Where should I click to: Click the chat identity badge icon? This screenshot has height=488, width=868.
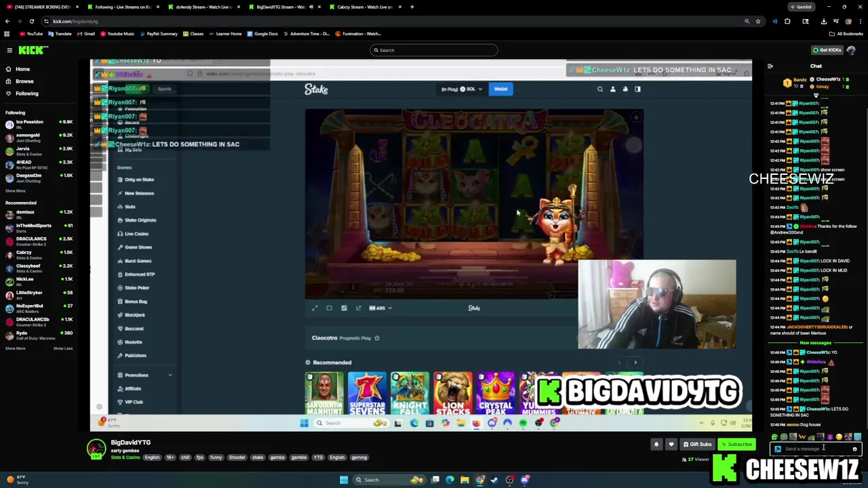click(778, 449)
